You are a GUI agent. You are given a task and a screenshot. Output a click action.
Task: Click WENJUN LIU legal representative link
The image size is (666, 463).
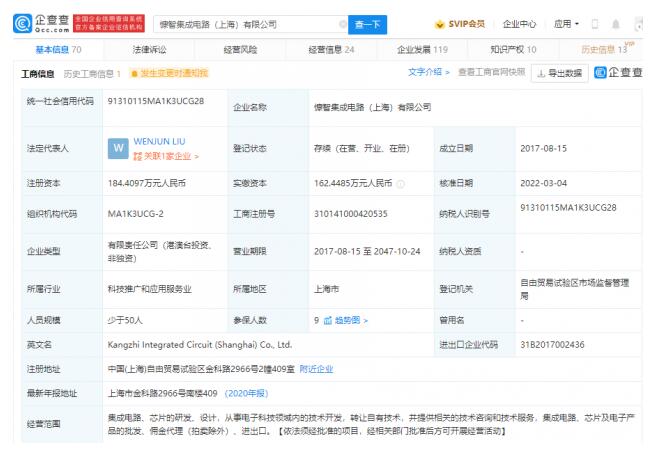coord(159,141)
